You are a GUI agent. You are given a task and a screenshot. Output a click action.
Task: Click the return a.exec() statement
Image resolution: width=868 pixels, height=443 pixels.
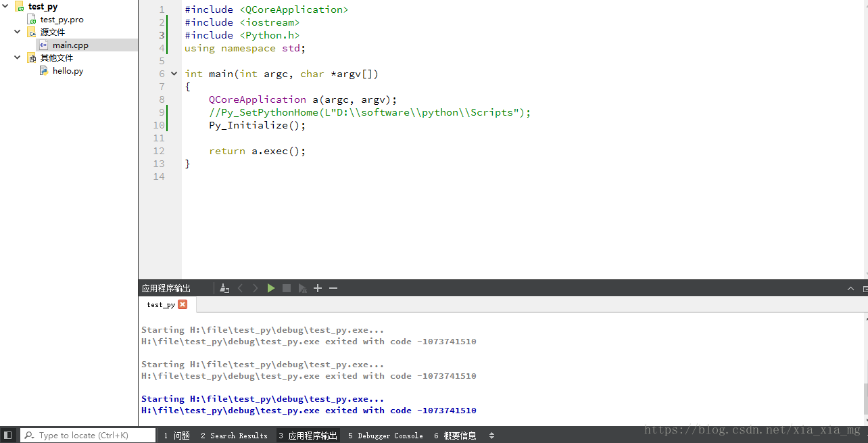(258, 151)
